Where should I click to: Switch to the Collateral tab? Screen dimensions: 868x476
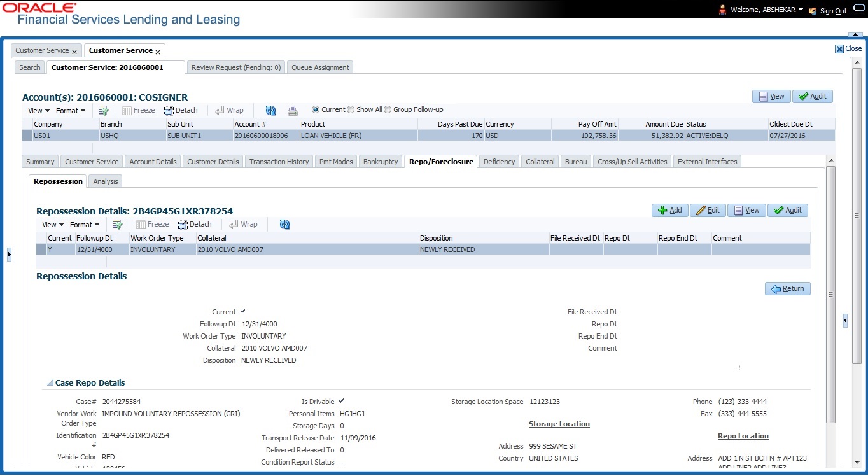pos(540,162)
